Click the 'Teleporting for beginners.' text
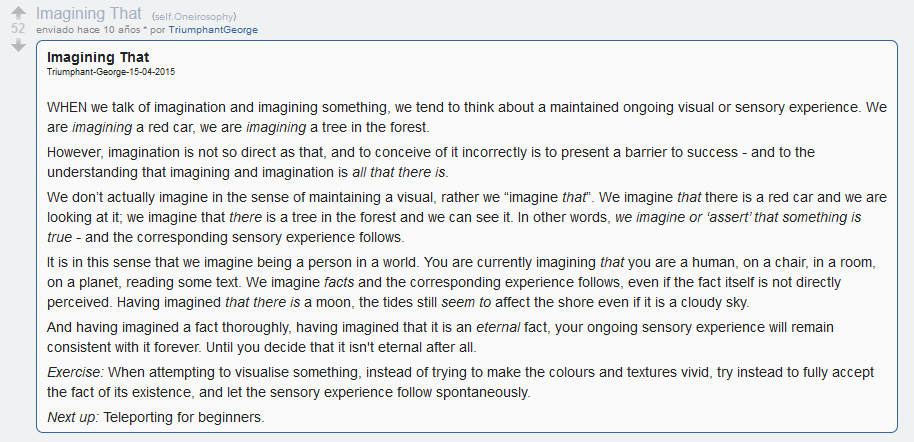 [184, 418]
